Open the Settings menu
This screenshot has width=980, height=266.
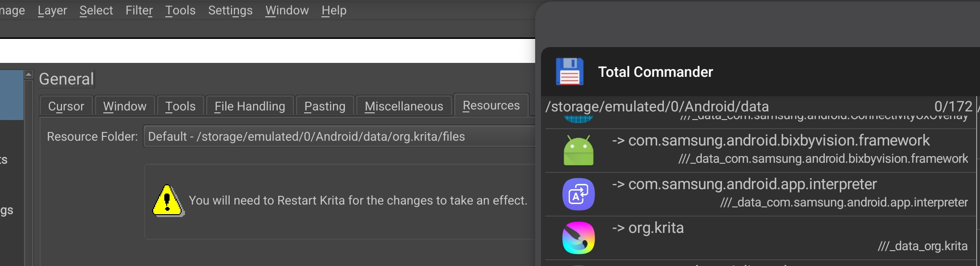click(230, 11)
